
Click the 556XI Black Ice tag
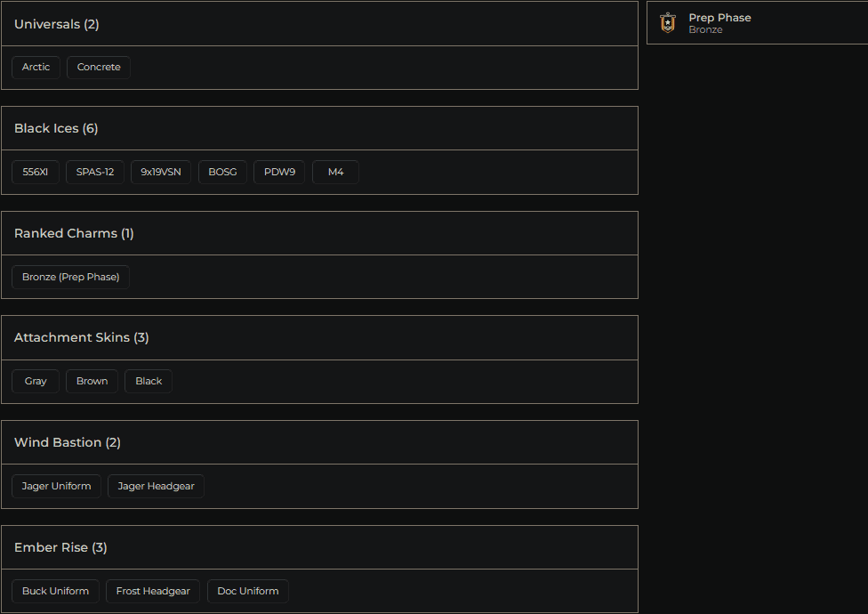point(36,172)
